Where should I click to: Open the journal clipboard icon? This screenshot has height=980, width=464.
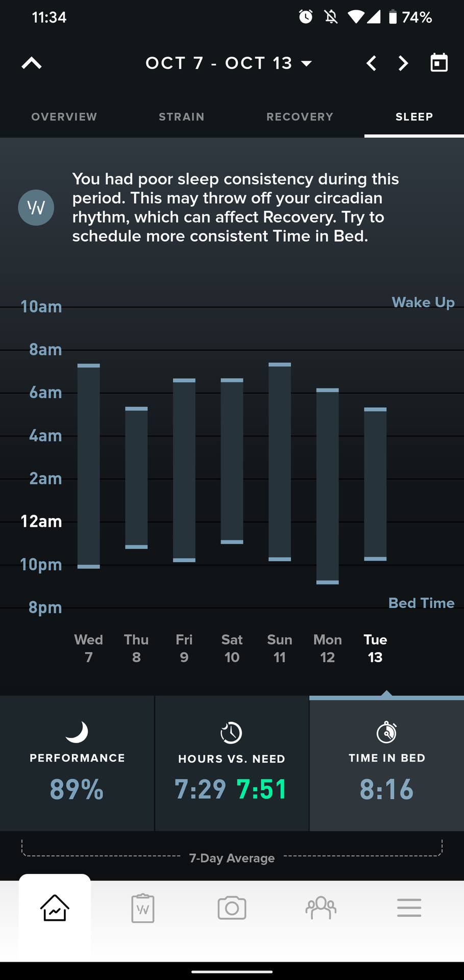coord(143,909)
